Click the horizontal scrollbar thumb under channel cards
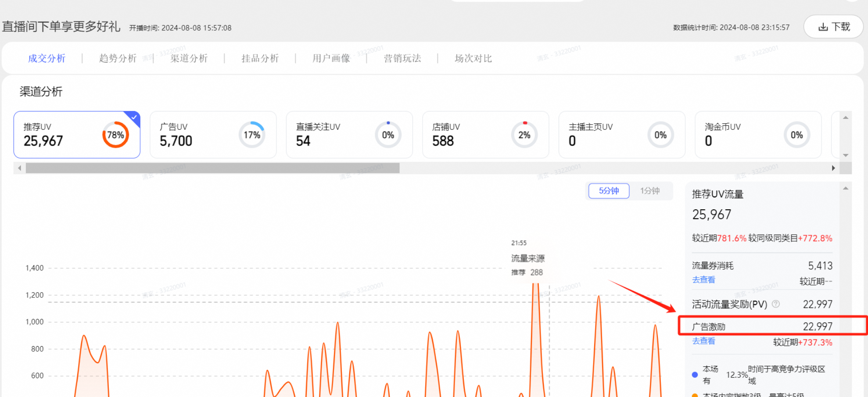The height and width of the screenshot is (397, 868). [212, 168]
